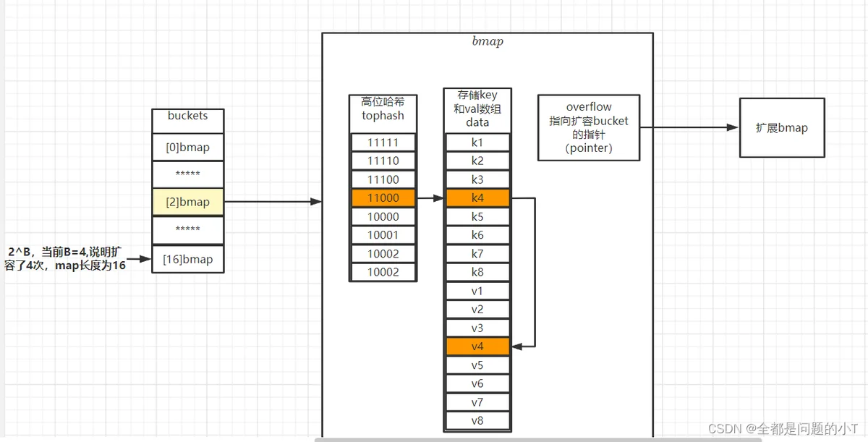Select the v3 value cell
Screen dimensions: 868x442
(x=477, y=328)
